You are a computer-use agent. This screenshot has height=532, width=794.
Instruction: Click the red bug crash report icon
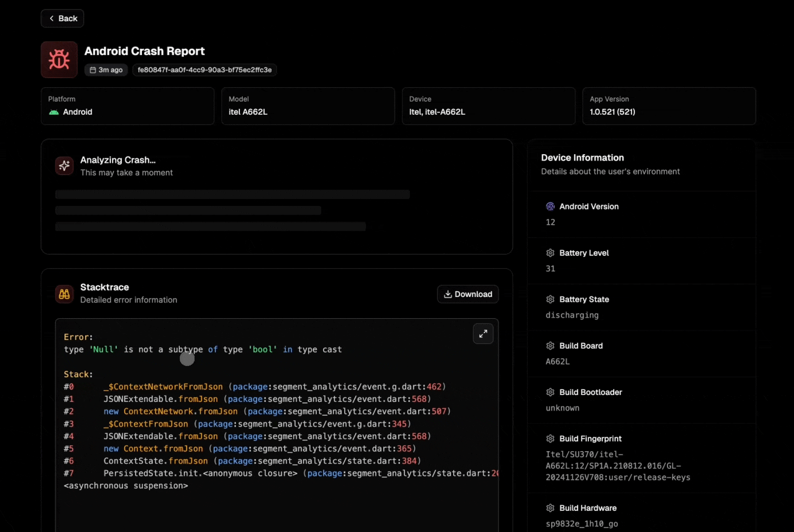click(59, 60)
